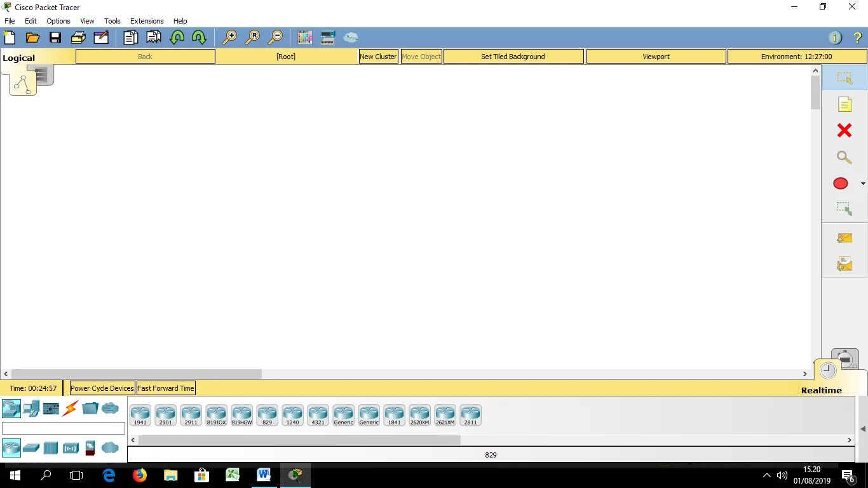Add a simple PDU envelope
Screen dimensions: 868x488
844,238
